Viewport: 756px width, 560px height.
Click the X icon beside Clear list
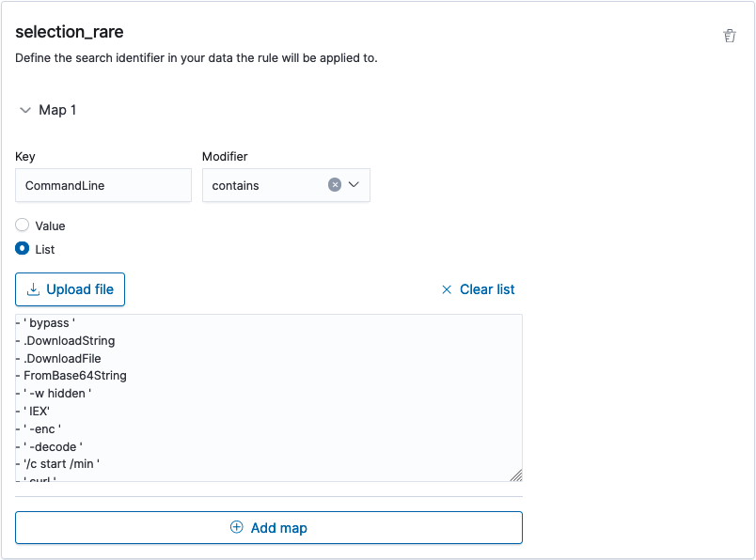point(447,289)
